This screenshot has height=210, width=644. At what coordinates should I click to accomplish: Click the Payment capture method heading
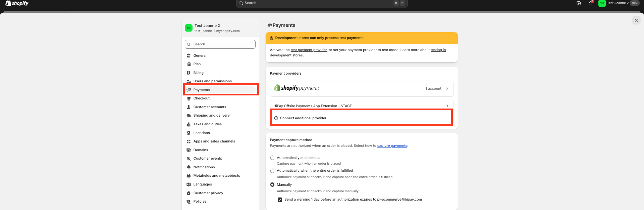(291, 140)
